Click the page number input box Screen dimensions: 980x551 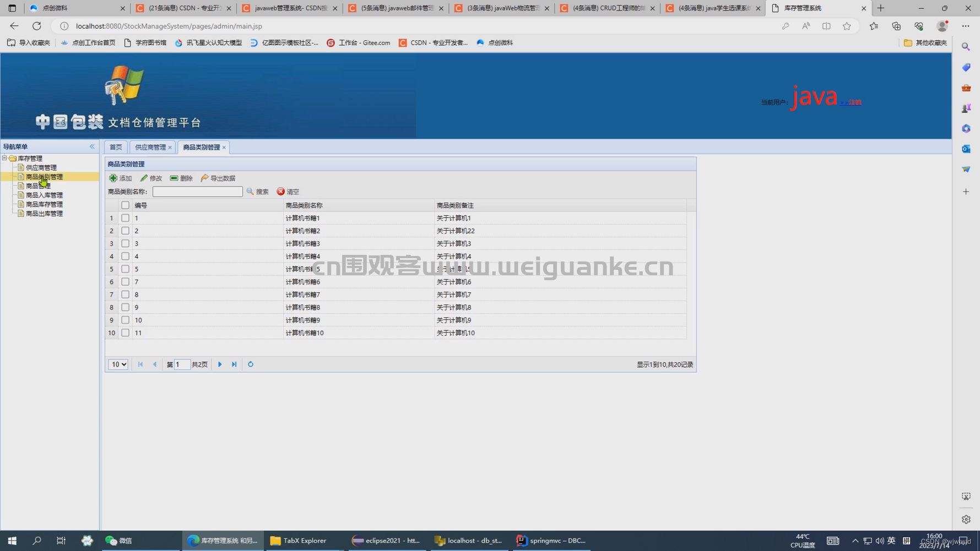(182, 364)
